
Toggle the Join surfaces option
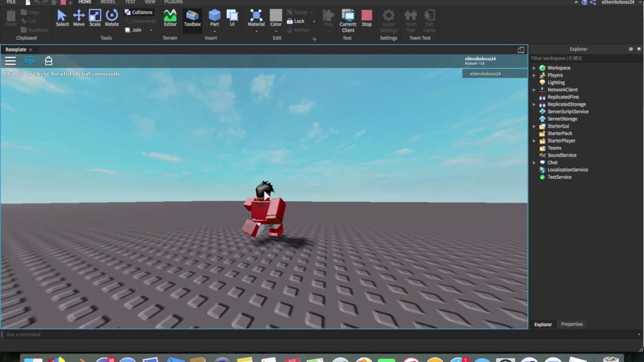coord(133,30)
